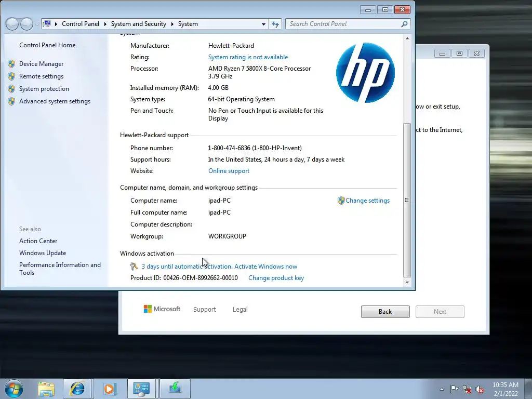This screenshot has width=532, height=399.
Task: Open Performance Information and Tools
Action: pos(60,269)
